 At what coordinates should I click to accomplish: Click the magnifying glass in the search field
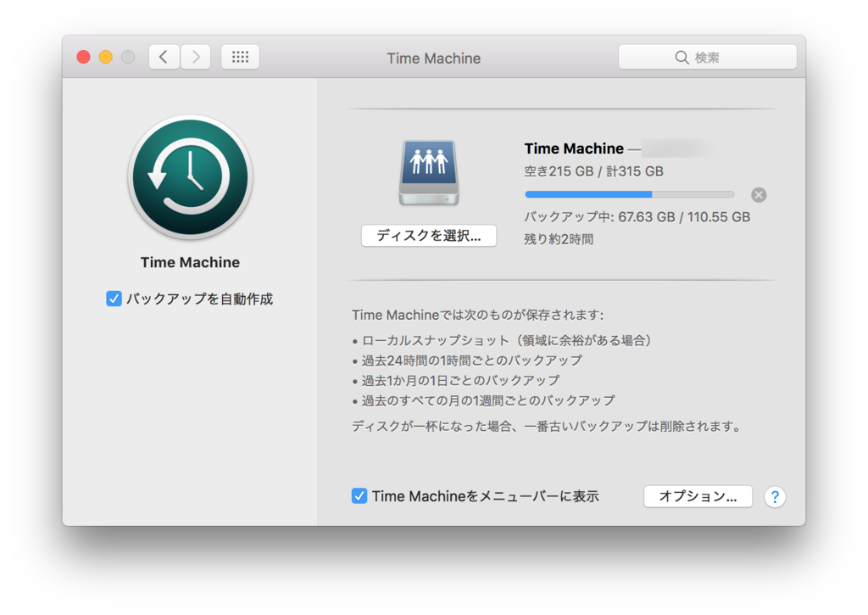pyautogui.click(x=682, y=57)
